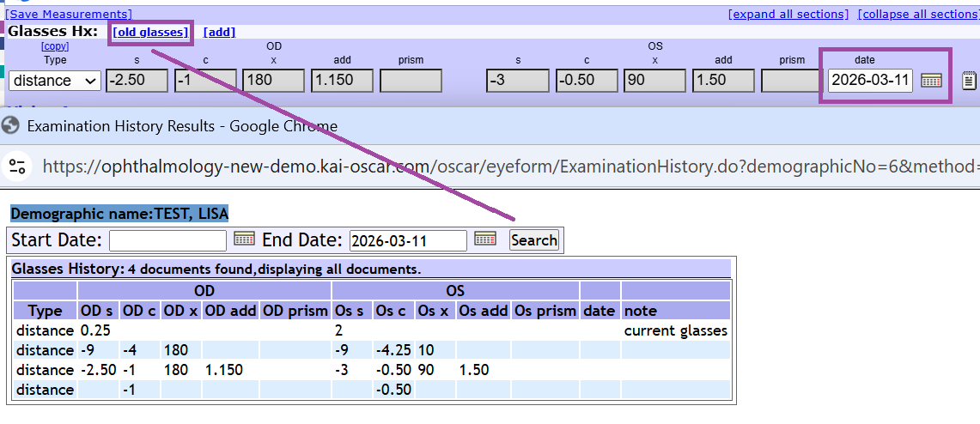Click 'Glasses History: 4 documents found' heading
This screenshot has width=980, height=424.
(x=216, y=270)
